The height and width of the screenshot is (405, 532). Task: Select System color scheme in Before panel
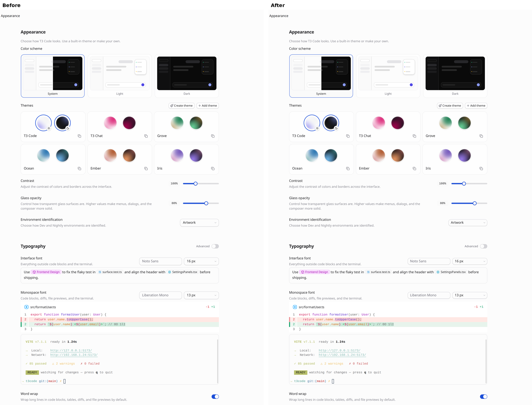tap(53, 76)
